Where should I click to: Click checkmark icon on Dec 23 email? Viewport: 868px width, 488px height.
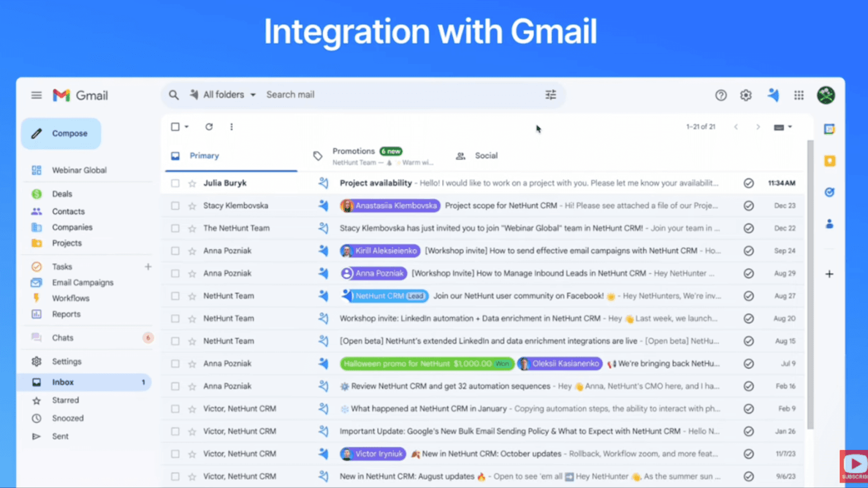point(749,206)
